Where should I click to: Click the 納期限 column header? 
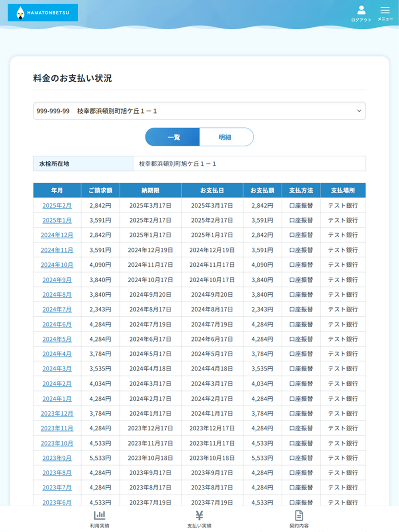click(x=150, y=190)
